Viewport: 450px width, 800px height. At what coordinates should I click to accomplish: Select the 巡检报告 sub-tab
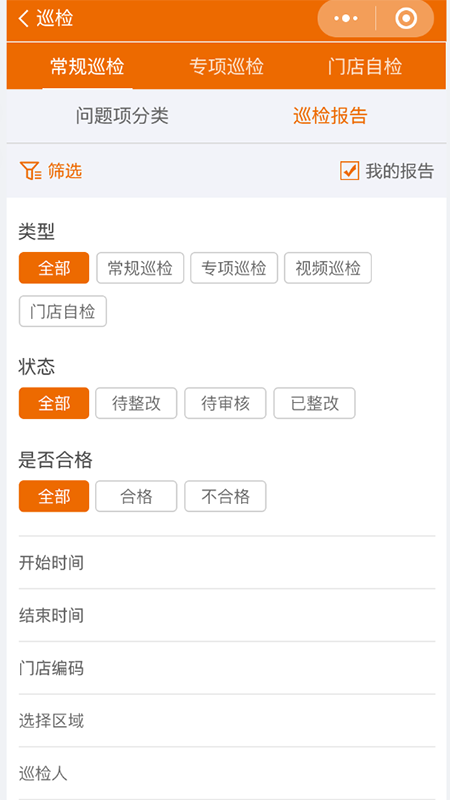click(x=330, y=116)
